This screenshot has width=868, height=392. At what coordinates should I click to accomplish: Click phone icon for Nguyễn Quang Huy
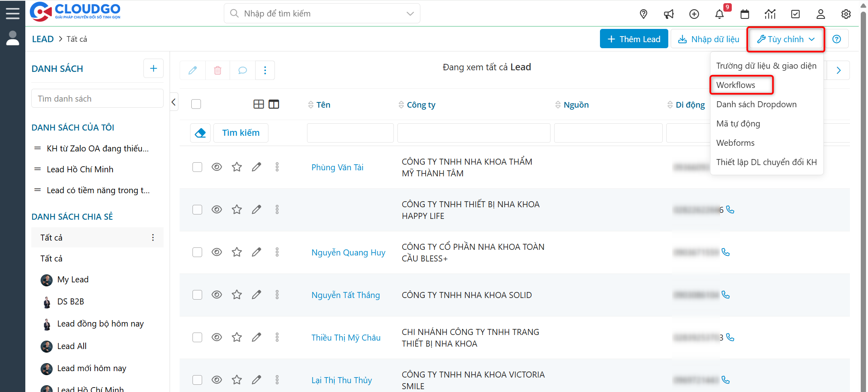pyautogui.click(x=726, y=252)
